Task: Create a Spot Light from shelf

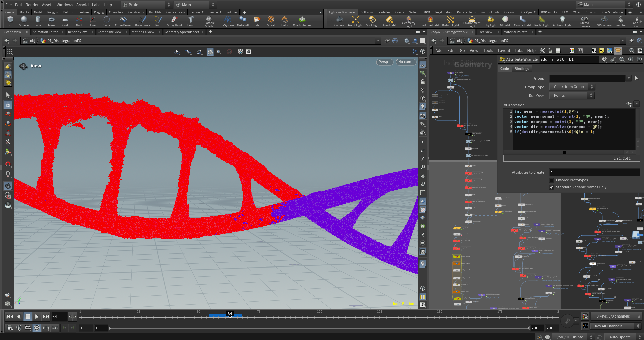Action: [x=372, y=21]
